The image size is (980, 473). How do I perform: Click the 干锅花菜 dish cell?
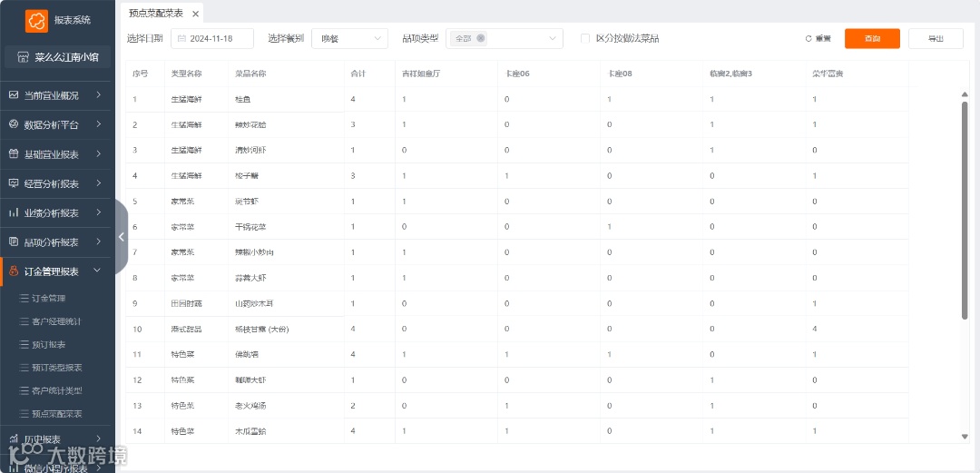(250, 227)
